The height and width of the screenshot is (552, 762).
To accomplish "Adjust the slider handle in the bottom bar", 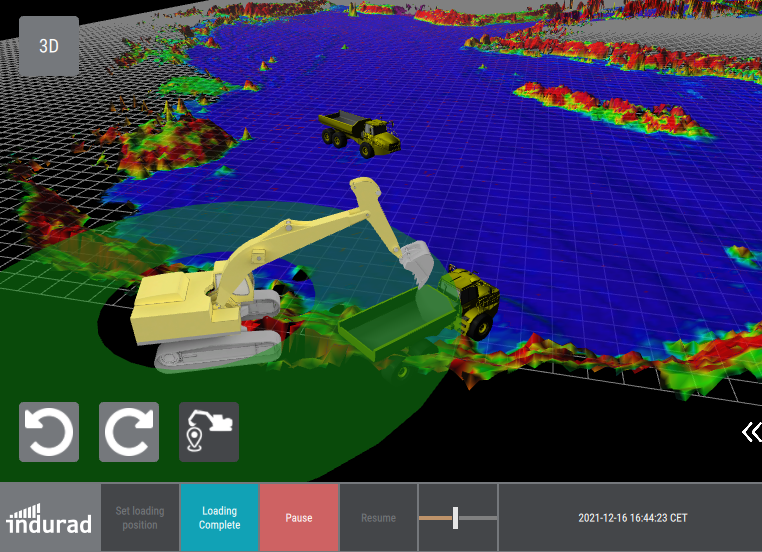I will [x=455, y=518].
